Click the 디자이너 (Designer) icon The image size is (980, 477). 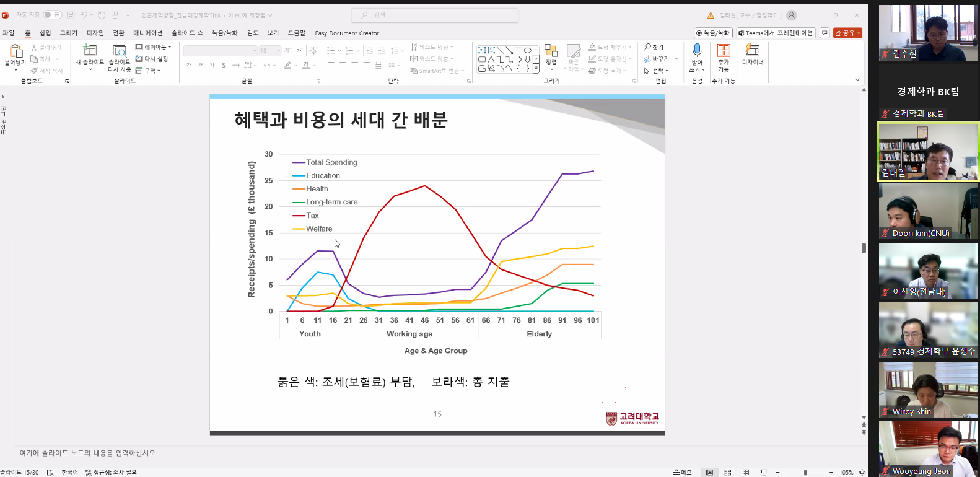tap(753, 50)
